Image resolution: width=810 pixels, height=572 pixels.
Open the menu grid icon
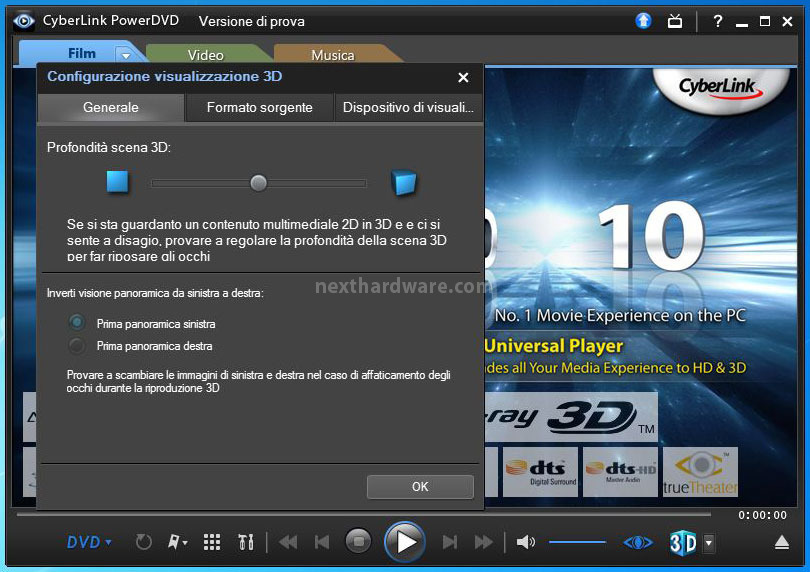pos(212,542)
